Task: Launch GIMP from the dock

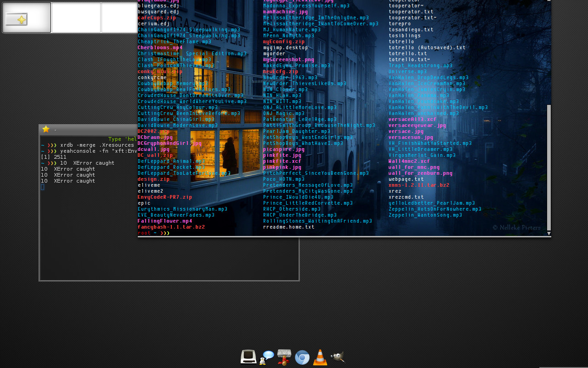Action: click(338, 357)
